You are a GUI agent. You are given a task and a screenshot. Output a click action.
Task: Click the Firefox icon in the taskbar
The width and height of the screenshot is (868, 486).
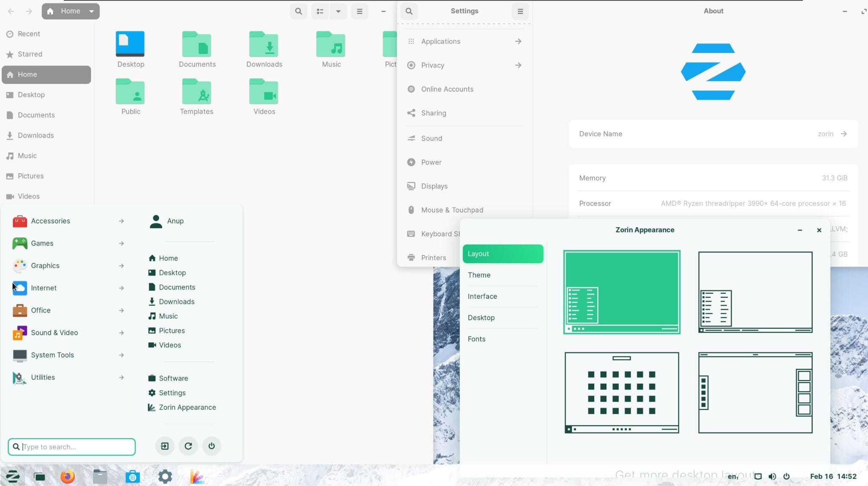click(67, 476)
